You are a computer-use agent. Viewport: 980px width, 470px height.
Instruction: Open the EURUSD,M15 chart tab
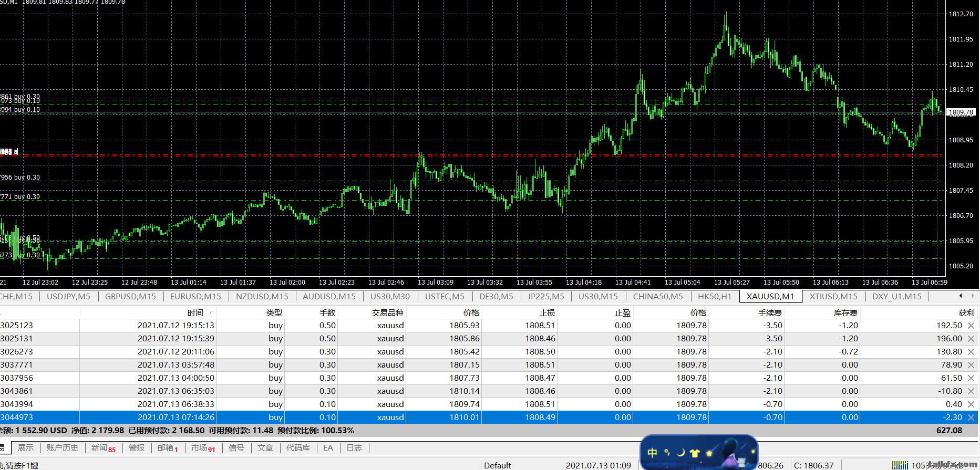point(195,297)
